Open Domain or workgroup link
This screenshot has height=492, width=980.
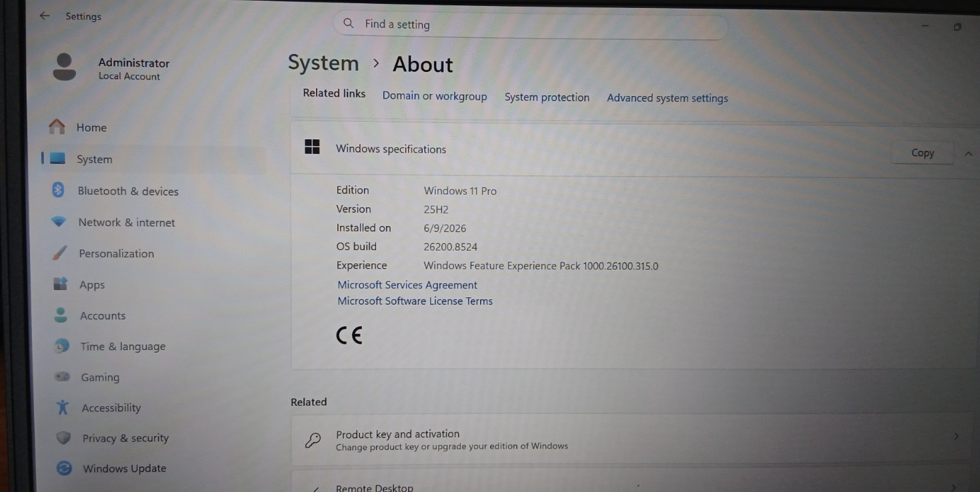pos(435,96)
